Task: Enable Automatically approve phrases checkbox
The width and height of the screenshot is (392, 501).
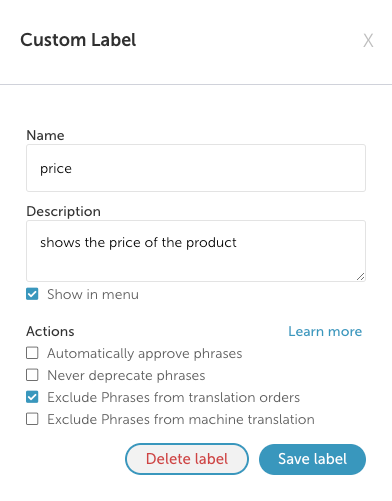Action: click(x=32, y=353)
